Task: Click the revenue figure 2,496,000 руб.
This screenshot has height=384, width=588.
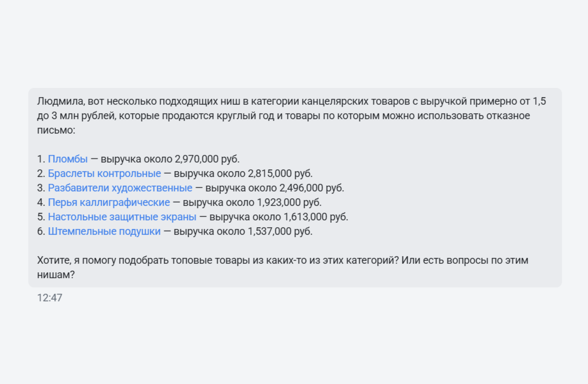Action: tap(311, 188)
